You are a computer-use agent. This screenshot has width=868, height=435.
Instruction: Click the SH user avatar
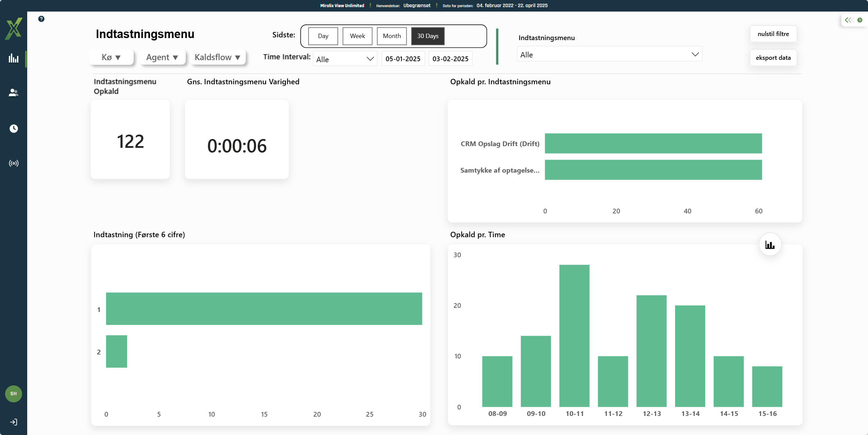14,394
